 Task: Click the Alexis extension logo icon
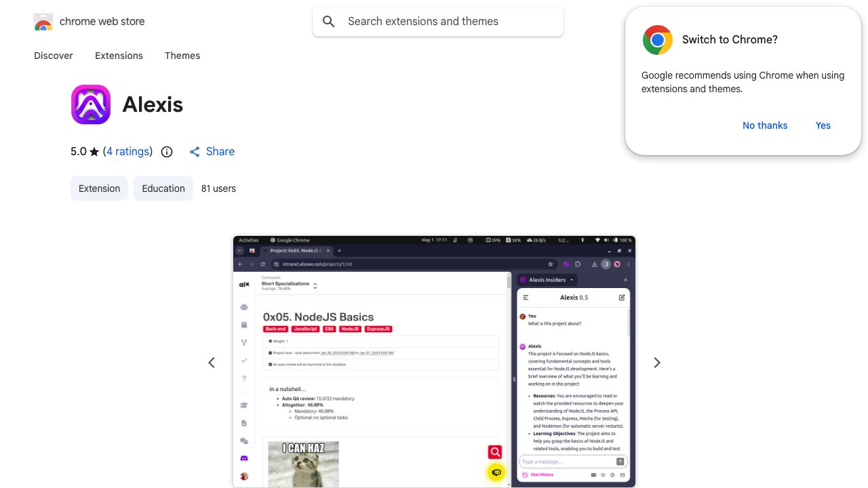91,104
